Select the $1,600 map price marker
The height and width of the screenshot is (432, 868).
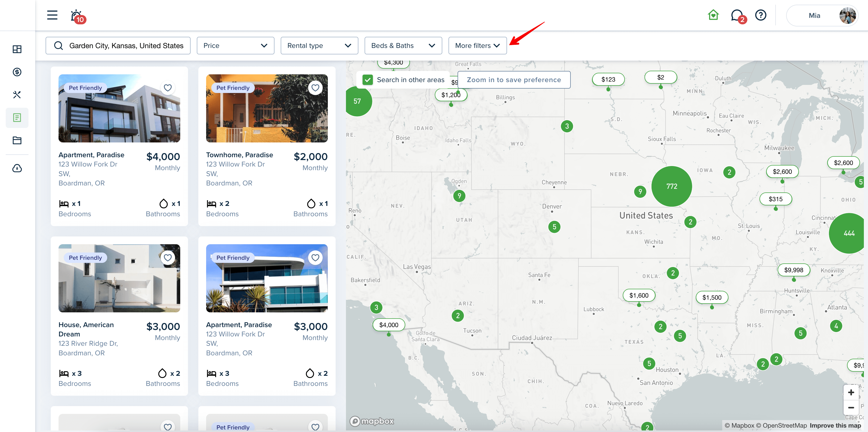coord(639,296)
